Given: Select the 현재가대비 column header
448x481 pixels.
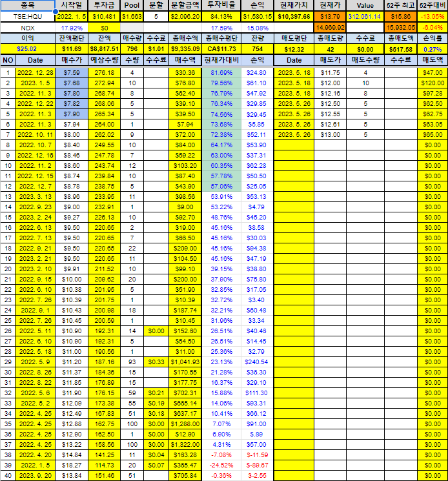Looking at the screenshot, I should [221, 60].
